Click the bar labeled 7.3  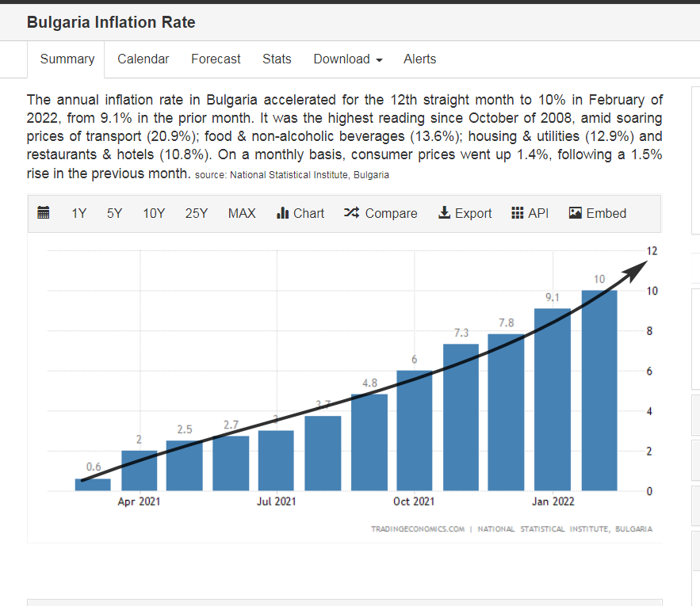pos(461,417)
